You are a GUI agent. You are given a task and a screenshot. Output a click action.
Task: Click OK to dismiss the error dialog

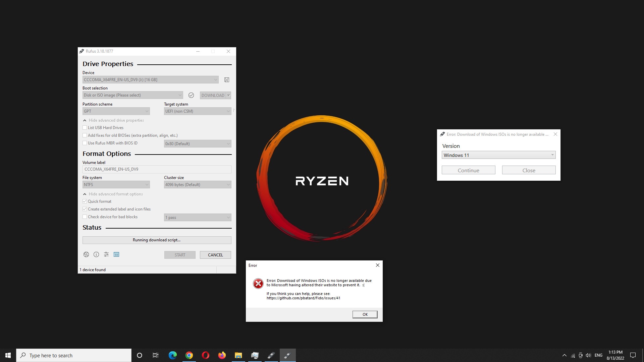[x=365, y=314]
